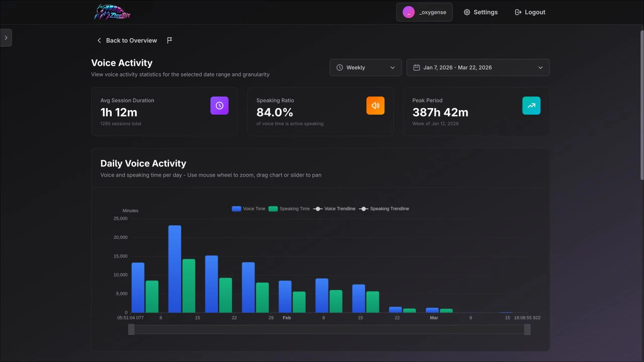Click the teal trending-up icon on Peak Period card
The width and height of the screenshot is (644, 362).
point(531,106)
